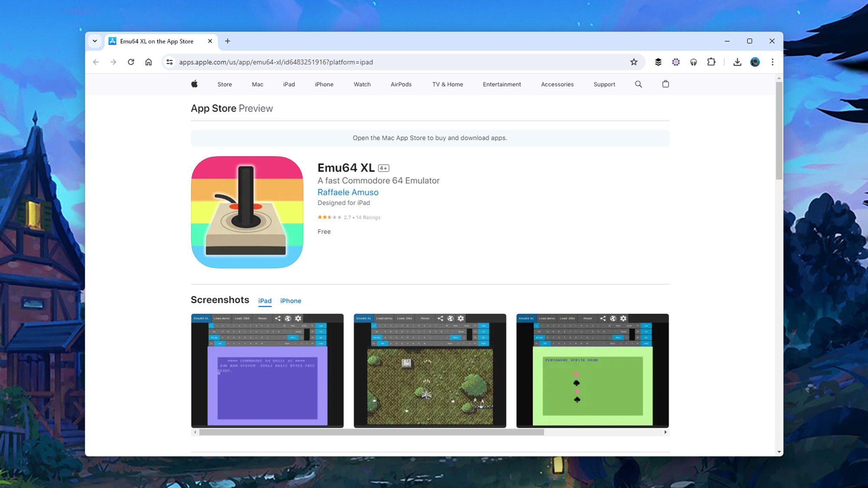This screenshot has height=488, width=868.
Task: Reload the page with the refresh icon
Action: coord(131,62)
